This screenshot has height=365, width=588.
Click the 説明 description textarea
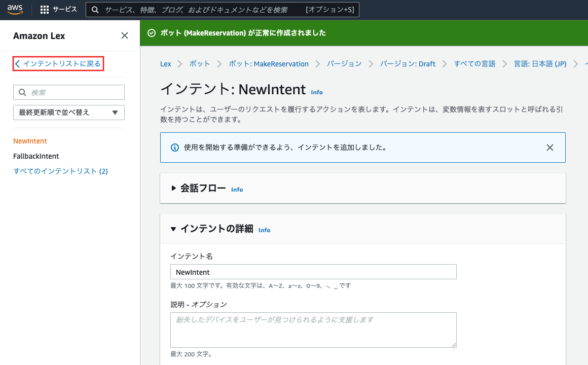tap(313, 330)
